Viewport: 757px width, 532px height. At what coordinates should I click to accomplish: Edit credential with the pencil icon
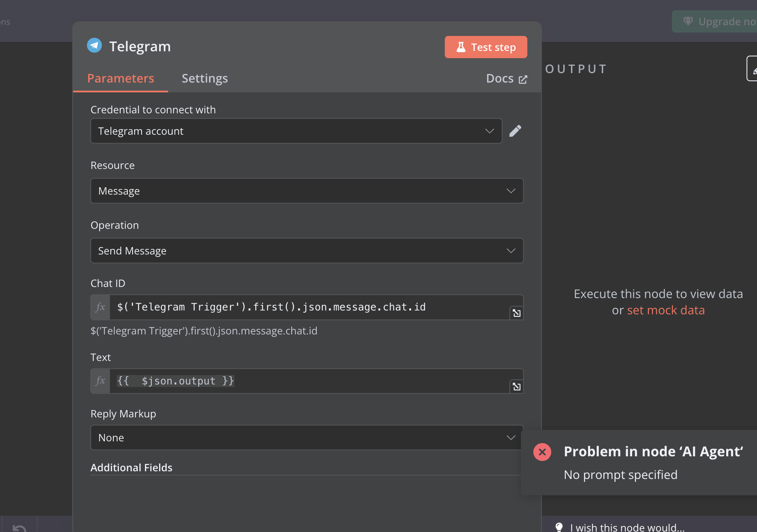[515, 131]
